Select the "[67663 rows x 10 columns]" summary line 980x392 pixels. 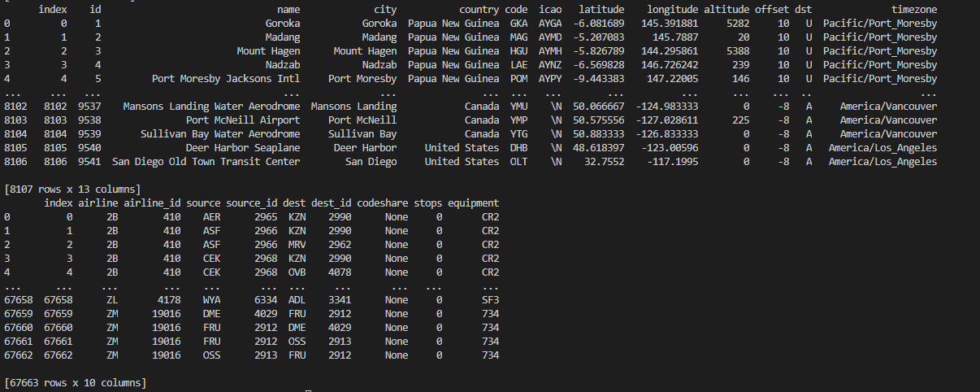pyautogui.click(x=77, y=383)
